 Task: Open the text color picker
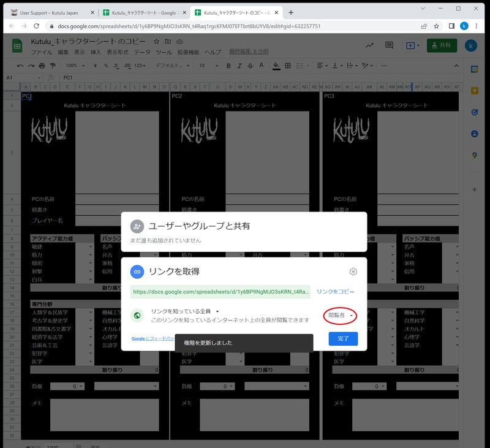click(262, 66)
